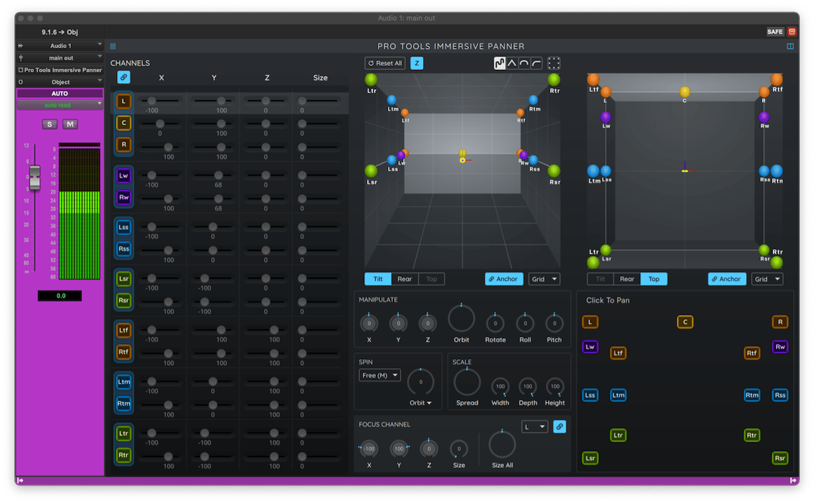Image resolution: width=817 pixels, height=504 pixels.
Task: Toggle the channel link icon under CHANNELS
Action: tap(123, 78)
